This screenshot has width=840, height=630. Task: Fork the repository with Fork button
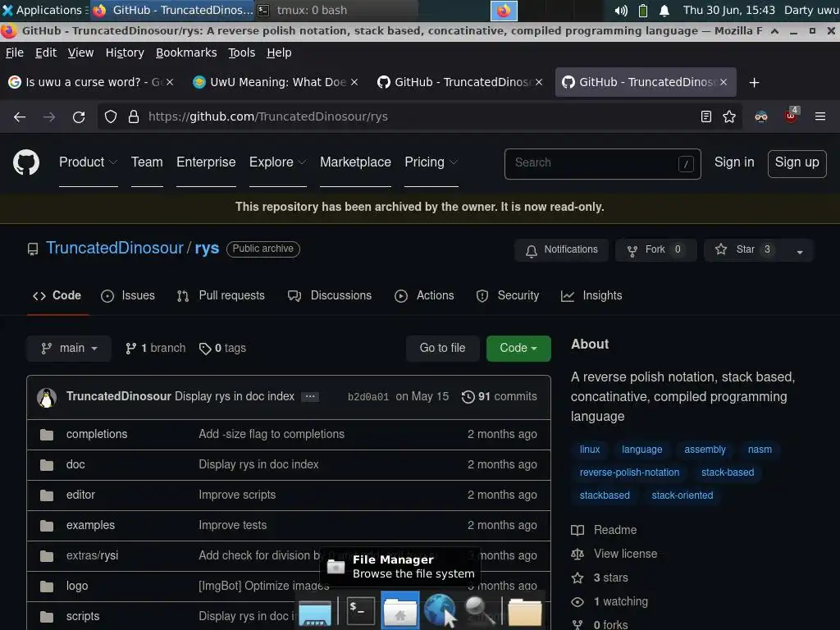pyautogui.click(x=655, y=250)
